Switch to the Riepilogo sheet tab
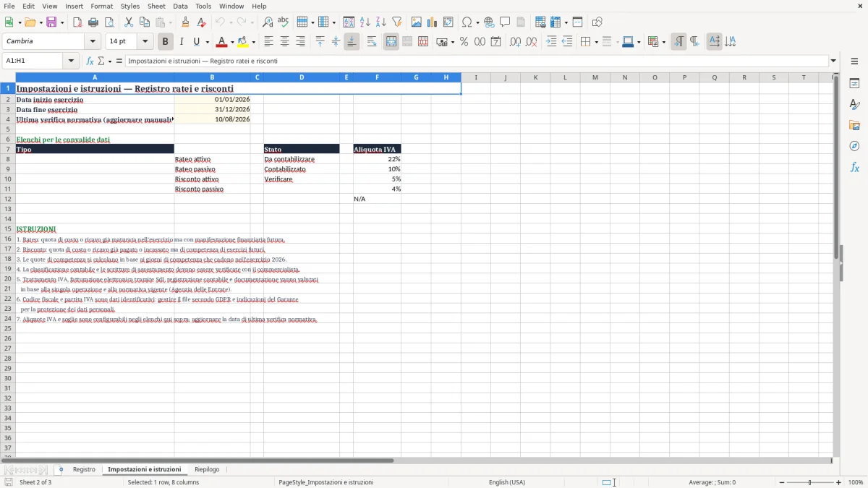The height and width of the screenshot is (488, 868). (x=207, y=470)
